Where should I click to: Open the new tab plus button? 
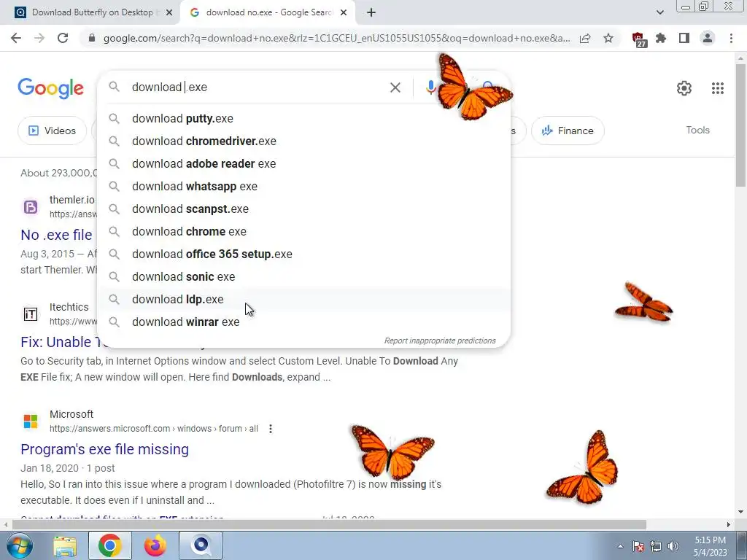tap(371, 13)
